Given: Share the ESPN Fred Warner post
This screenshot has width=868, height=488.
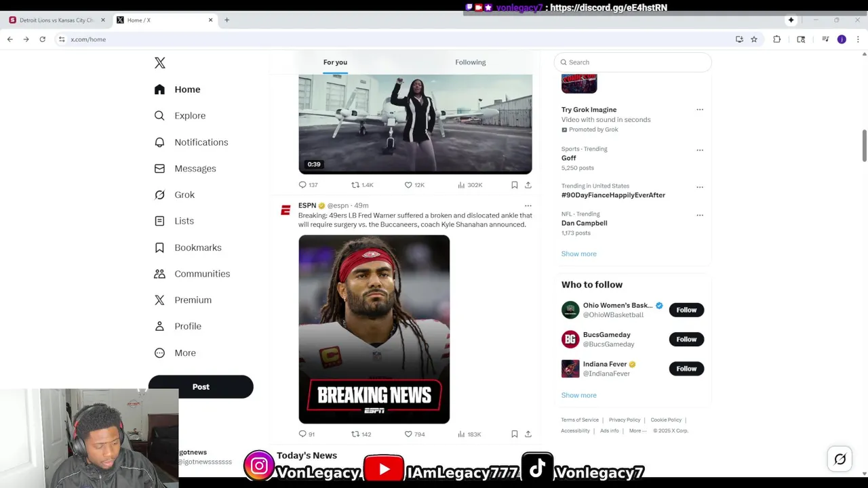Looking at the screenshot, I should (x=528, y=434).
